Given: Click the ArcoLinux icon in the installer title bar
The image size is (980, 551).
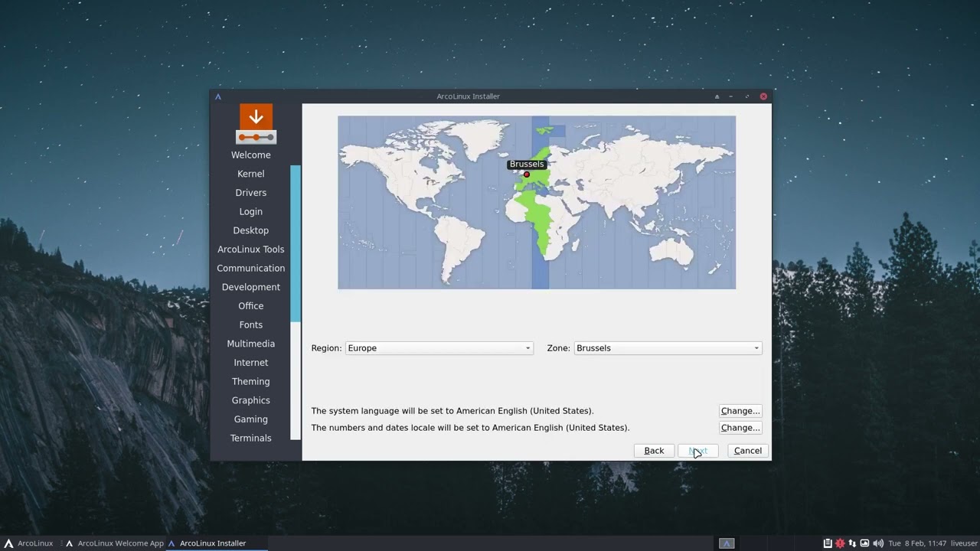Looking at the screenshot, I should click(x=218, y=96).
